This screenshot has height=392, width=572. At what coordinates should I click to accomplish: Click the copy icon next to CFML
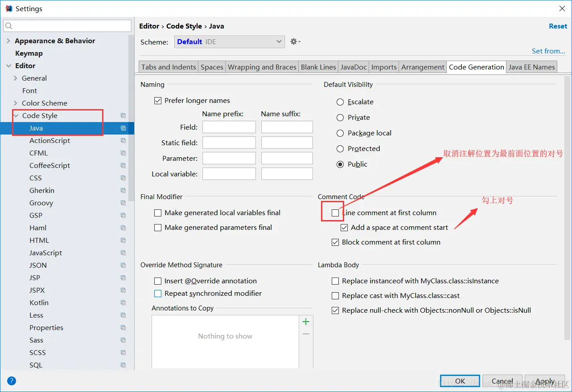click(123, 153)
